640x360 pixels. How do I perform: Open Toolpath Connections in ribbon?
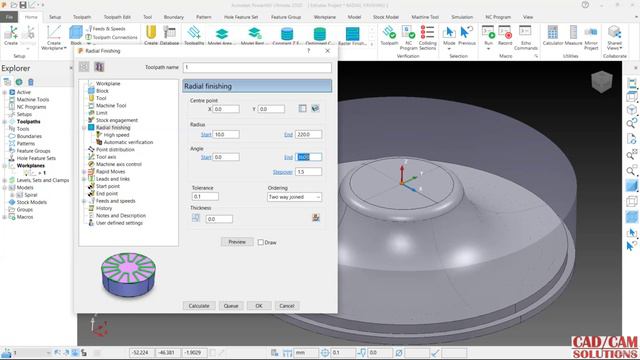click(x=111, y=37)
